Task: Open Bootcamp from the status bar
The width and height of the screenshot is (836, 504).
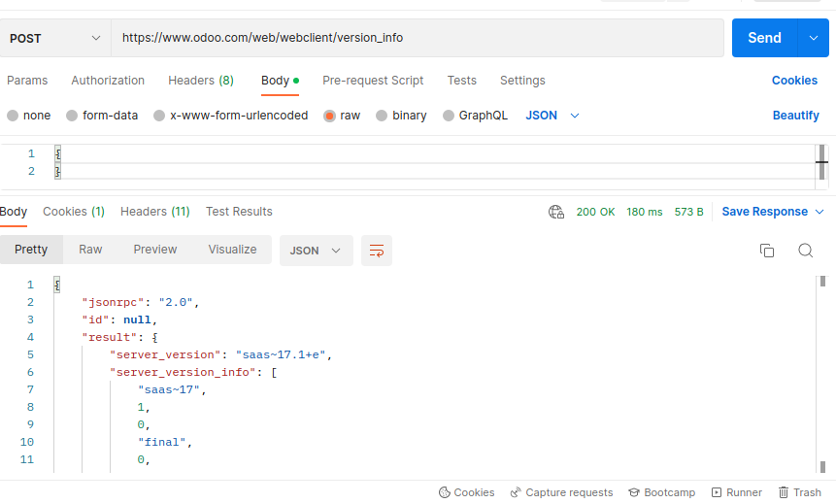Action: [x=661, y=492]
